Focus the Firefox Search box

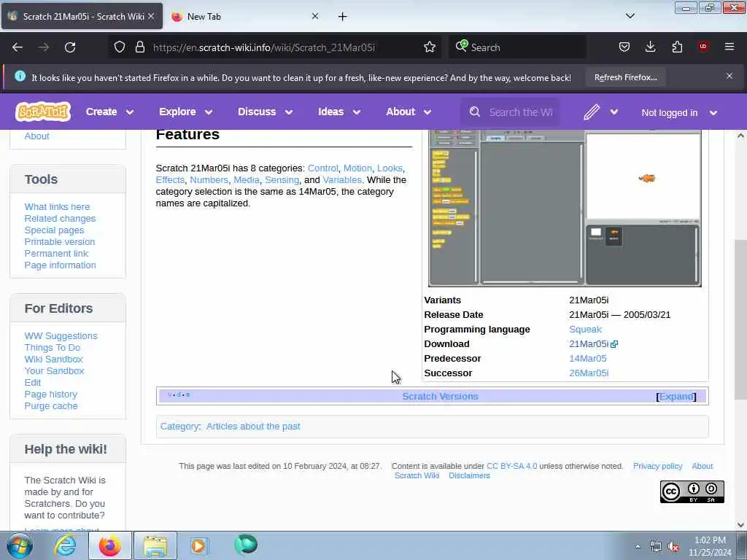517,47
